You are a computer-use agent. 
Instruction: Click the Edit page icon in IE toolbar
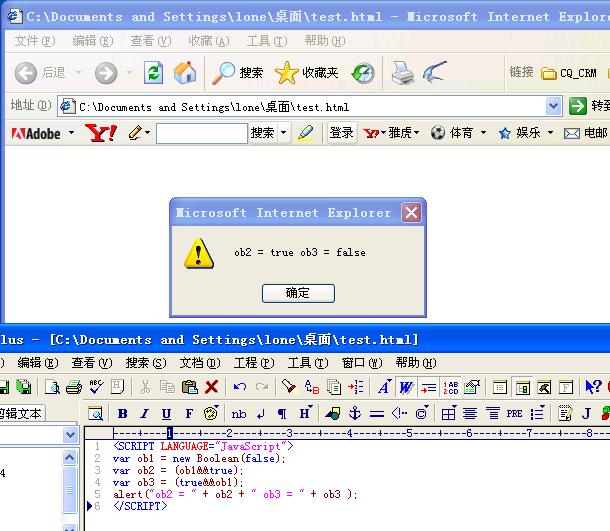click(x=435, y=72)
